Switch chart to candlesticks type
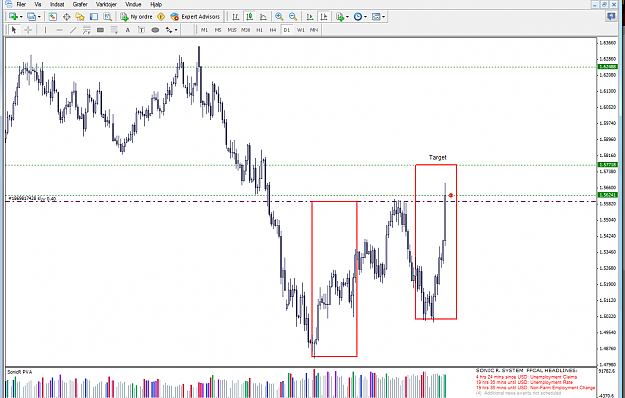Image resolution: width=625 pixels, height=398 pixels. (x=250, y=17)
